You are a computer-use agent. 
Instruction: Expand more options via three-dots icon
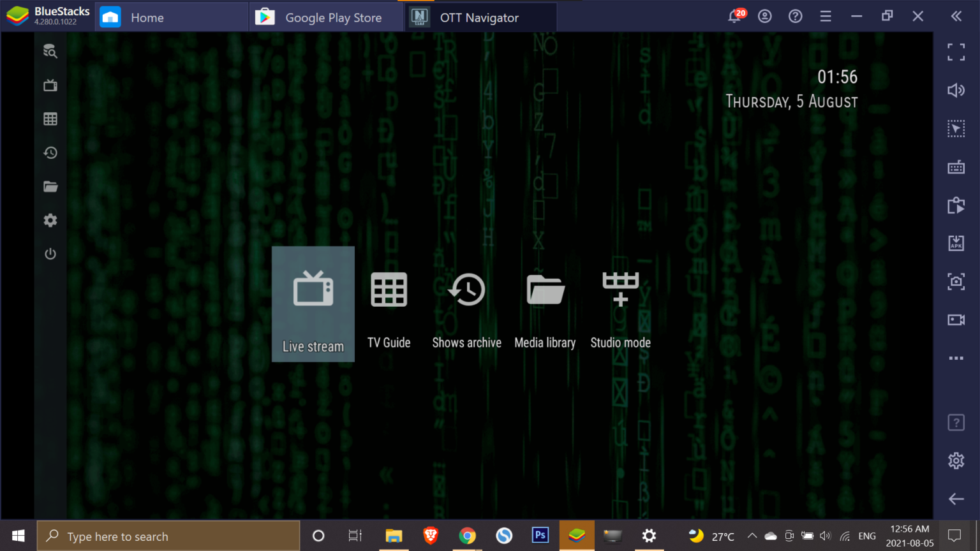pos(956,358)
